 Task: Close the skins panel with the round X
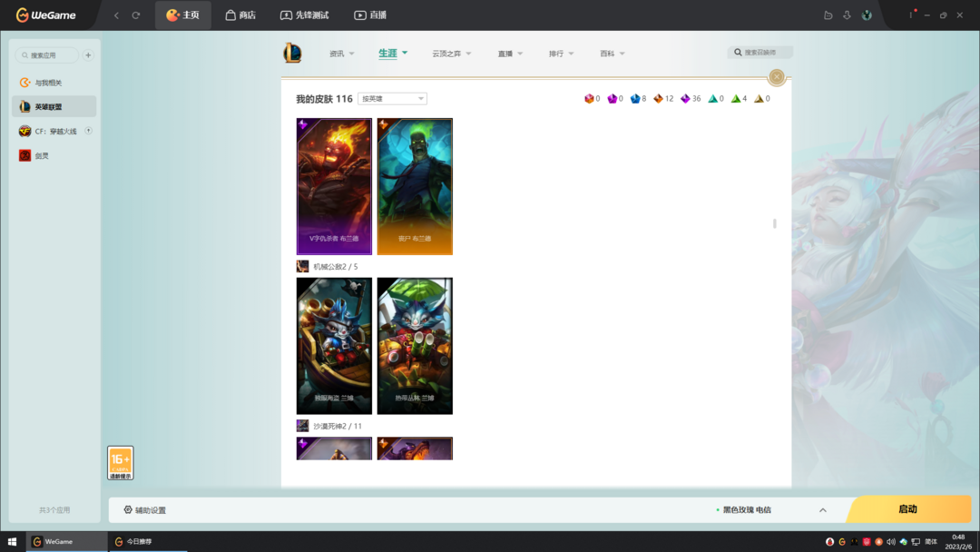tap(777, 77)
